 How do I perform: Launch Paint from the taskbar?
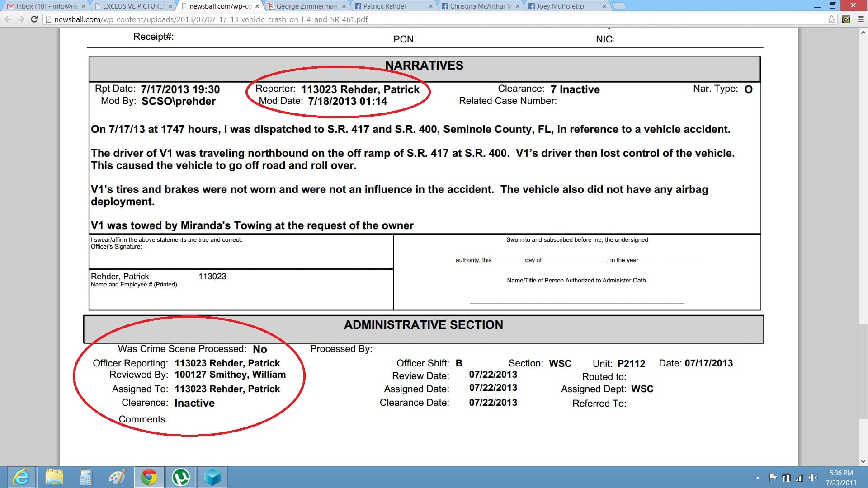(x=117, y=477)
